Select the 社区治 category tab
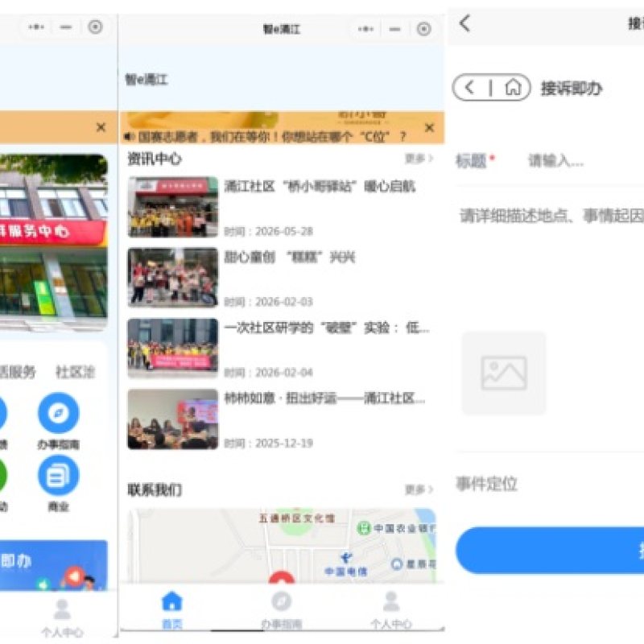644x644 pixels. tap(75, 372)
